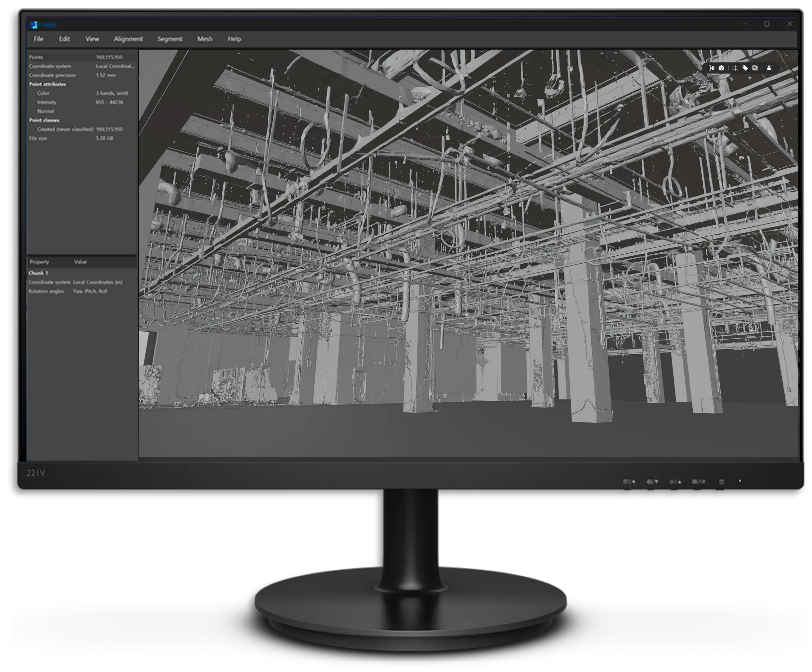
Task: Activate the clipping box tool
Action: pyautogui.click(x=735, y=68)
